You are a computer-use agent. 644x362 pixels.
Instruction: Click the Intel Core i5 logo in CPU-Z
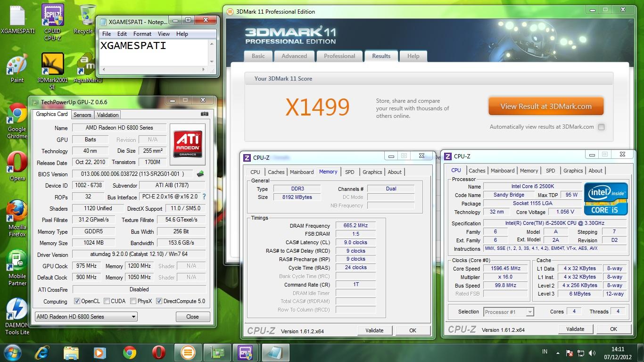(606, 198)
